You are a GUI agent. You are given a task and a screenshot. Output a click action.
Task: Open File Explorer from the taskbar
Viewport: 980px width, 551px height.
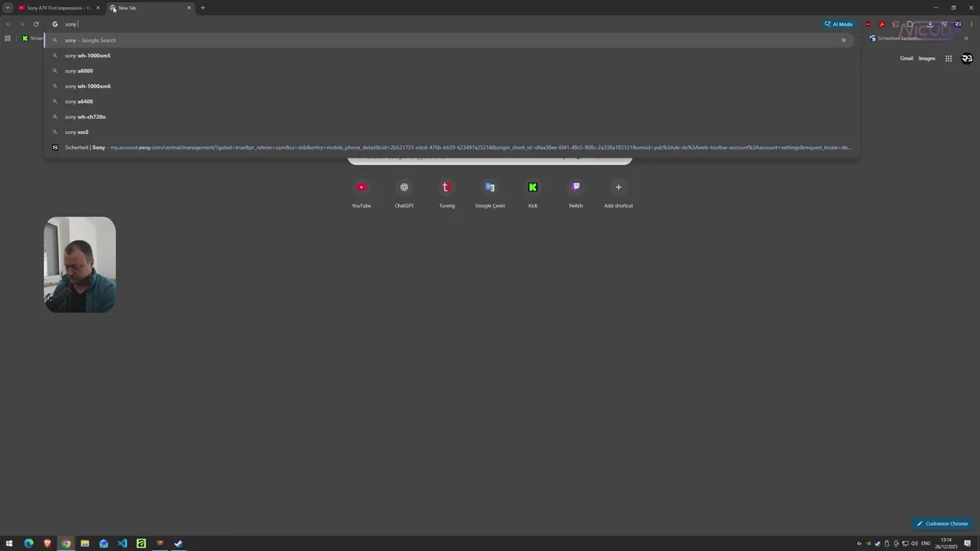pyautogui.click(x=85, y=543)
